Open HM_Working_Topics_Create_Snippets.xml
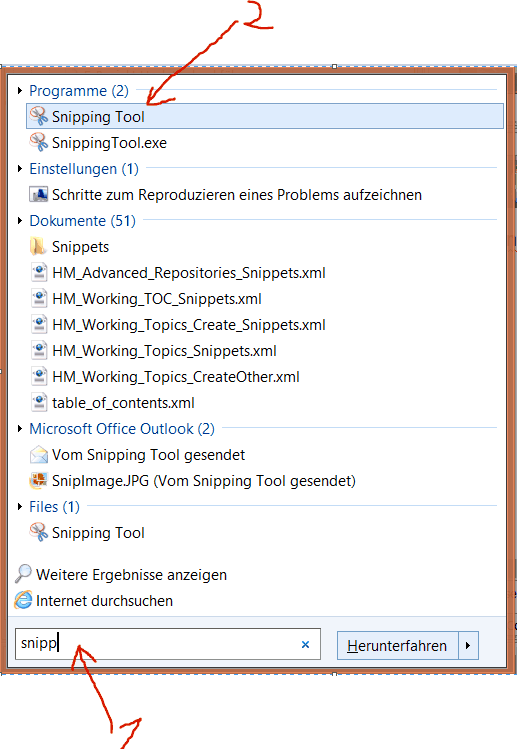This screenshot has width=517, height=749. [189, 325]
